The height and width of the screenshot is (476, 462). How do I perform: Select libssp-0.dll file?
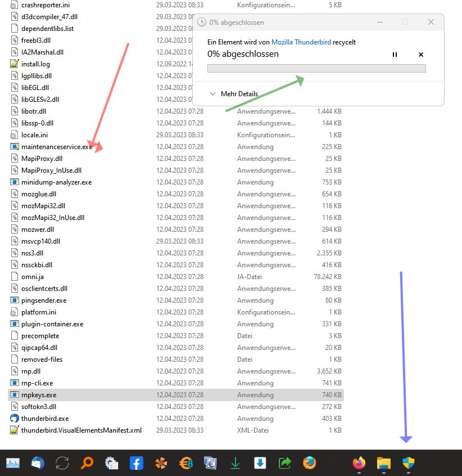point(37,123)
